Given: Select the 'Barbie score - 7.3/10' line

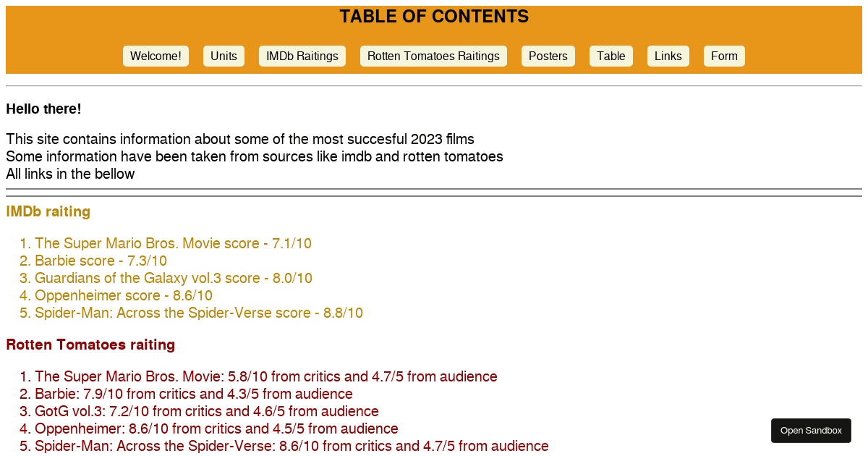Looking at the screenshot, I should 101,261.
